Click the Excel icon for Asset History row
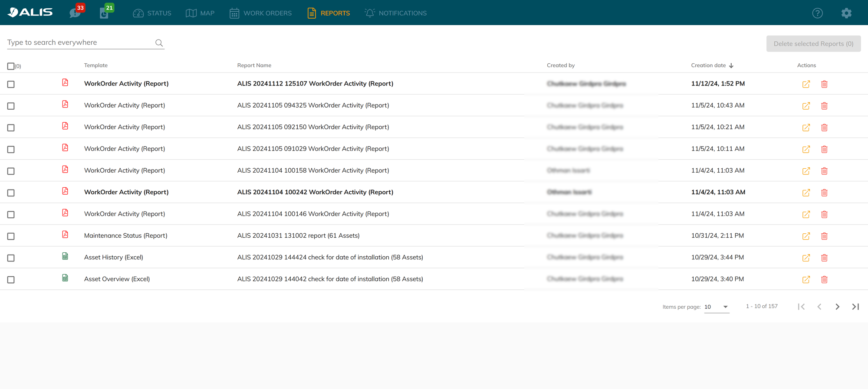Viewport: 868px width, 389px height. tap(65, 257)
